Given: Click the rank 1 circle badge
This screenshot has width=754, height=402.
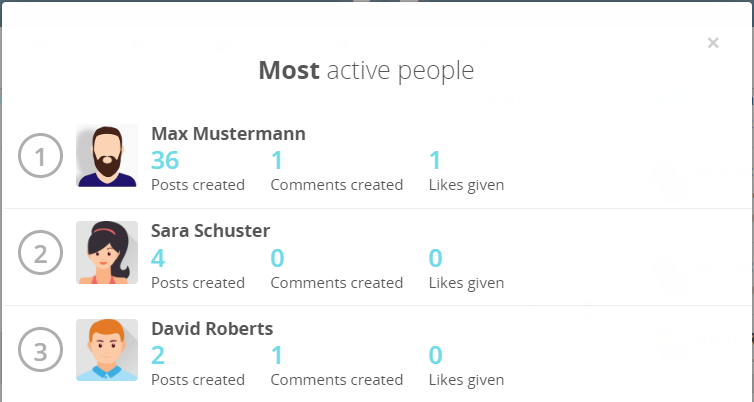Looking at the screenshot, I should (41, 156).
